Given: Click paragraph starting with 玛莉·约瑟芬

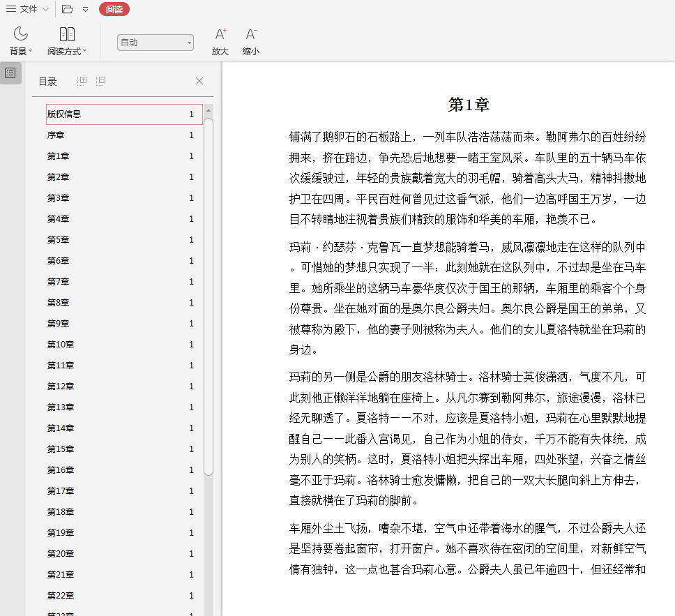Looking at the screenshot, I should (x=467, y=298).
